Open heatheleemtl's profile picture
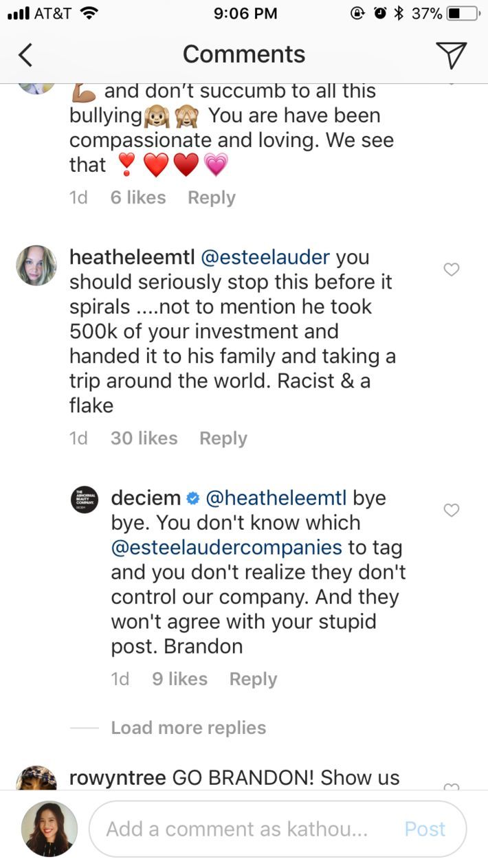This screenshot has height=868, width=488. coord(36,265)
